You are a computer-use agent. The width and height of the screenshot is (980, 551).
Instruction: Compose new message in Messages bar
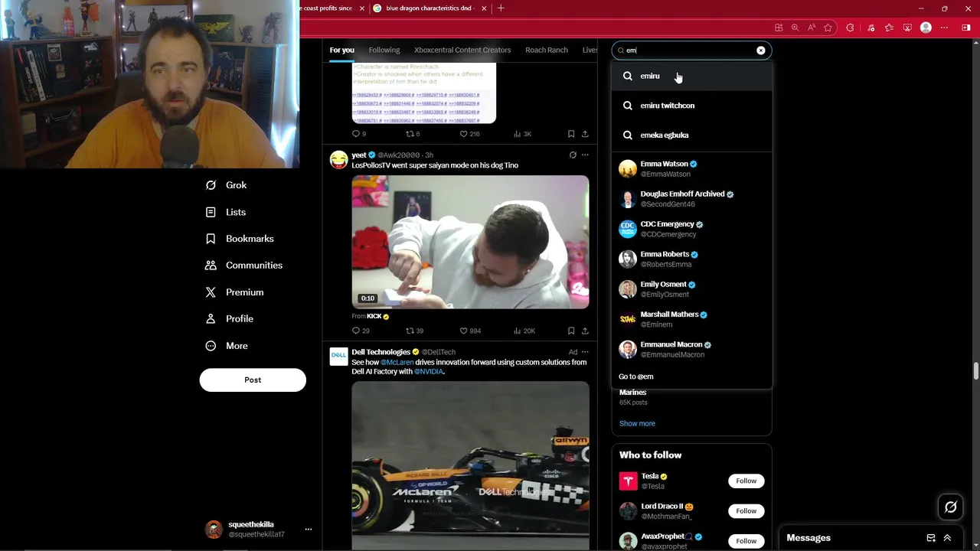(x=931, y=538)
